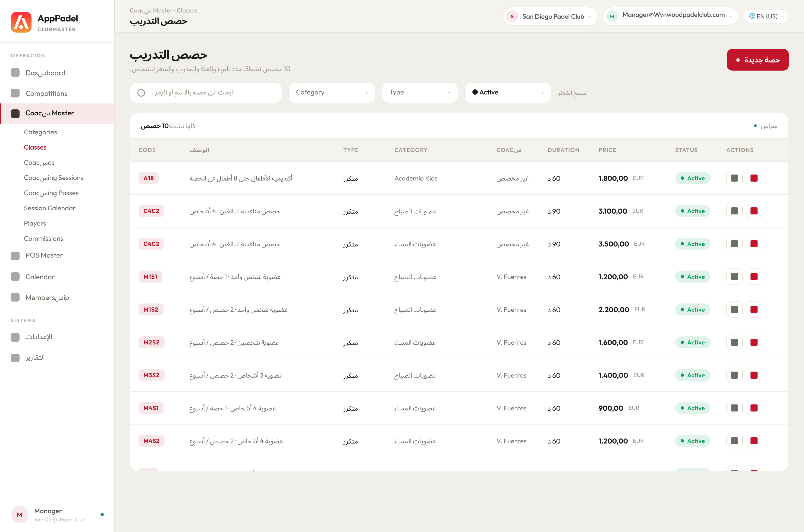
Task: Click the class search input field
Action: [x=206, y=93]
